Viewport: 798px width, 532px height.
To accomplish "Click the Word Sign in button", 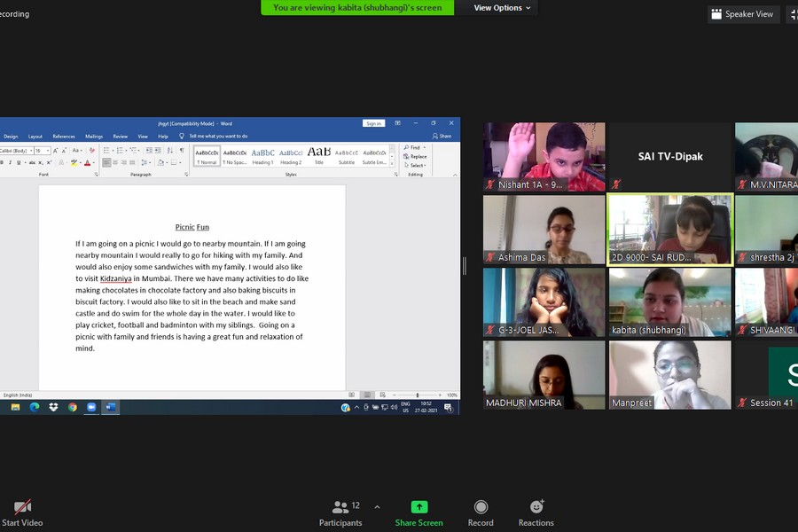I will [373, 123].
